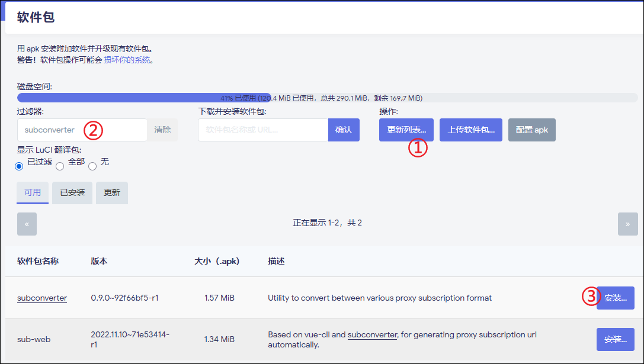
Task: Click subconverter link in sub-web description
Action: tap(372, 334)
